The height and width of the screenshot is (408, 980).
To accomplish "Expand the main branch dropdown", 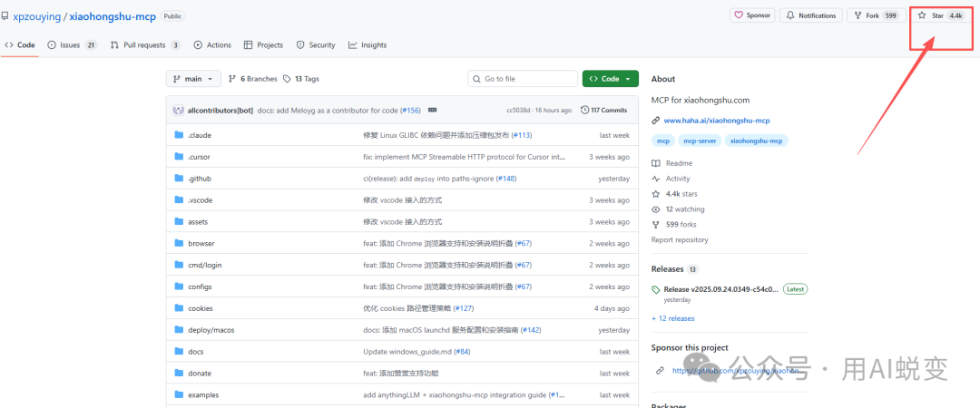I will click(193, 79).
